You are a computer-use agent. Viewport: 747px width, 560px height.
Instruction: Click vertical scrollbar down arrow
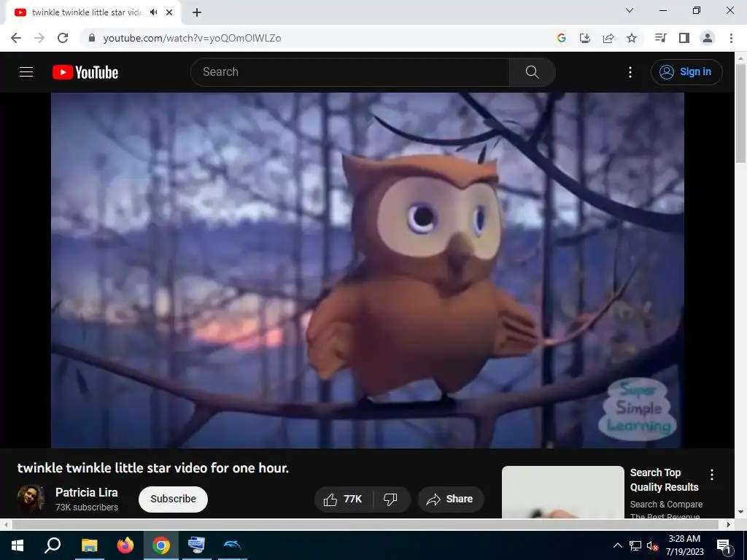tap(740, 513)
